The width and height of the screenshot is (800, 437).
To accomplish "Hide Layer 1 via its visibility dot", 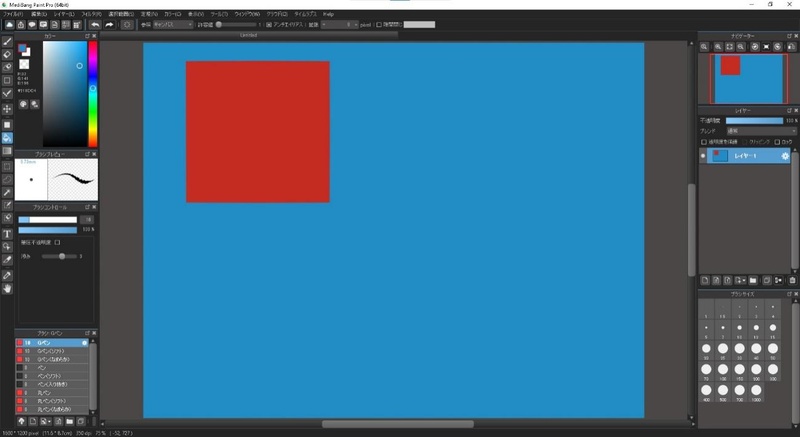I will 703,156.
